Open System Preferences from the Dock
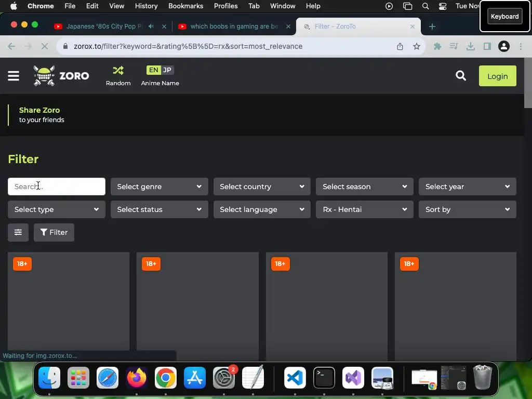This screenshot has width=532, height=399. pyautogui.click(x=224, y=378)
